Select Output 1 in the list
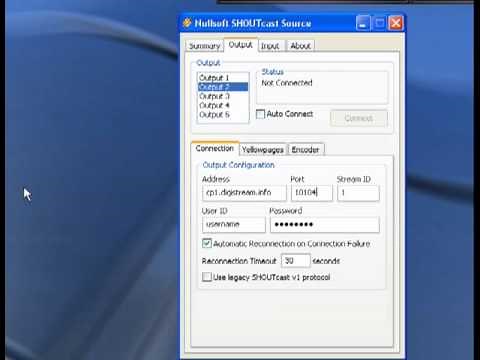The width and height of the screenshot is (480, 360). click(x=223, y=78)
